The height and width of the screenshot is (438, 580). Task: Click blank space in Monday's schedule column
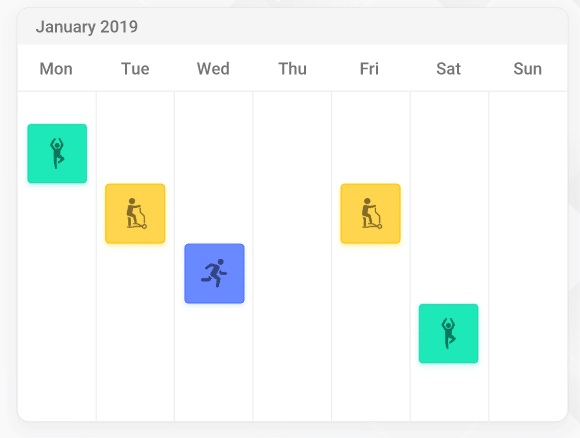57,296
